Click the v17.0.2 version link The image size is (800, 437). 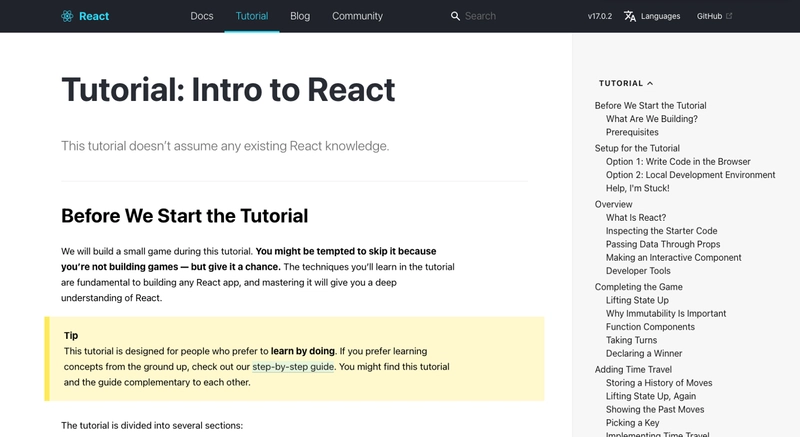599,16
